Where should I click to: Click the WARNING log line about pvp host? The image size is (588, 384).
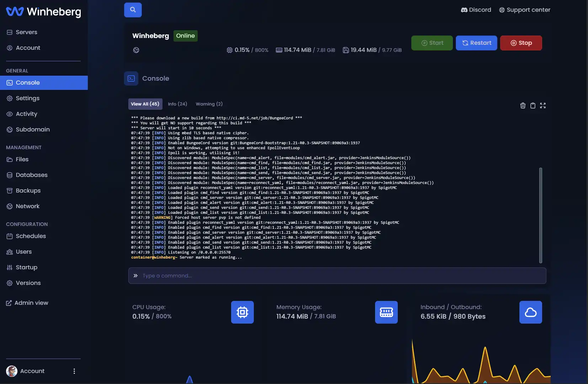point(196,217)
